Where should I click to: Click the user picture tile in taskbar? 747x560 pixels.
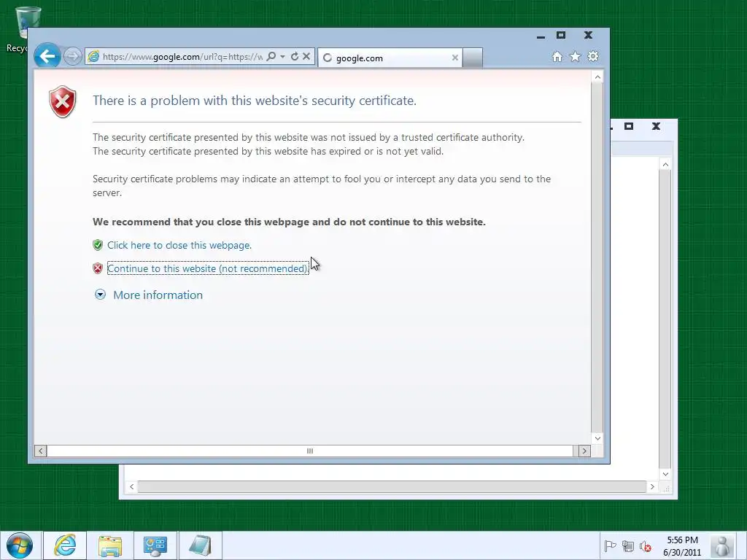pyautogui.click(x=723, y=545)
